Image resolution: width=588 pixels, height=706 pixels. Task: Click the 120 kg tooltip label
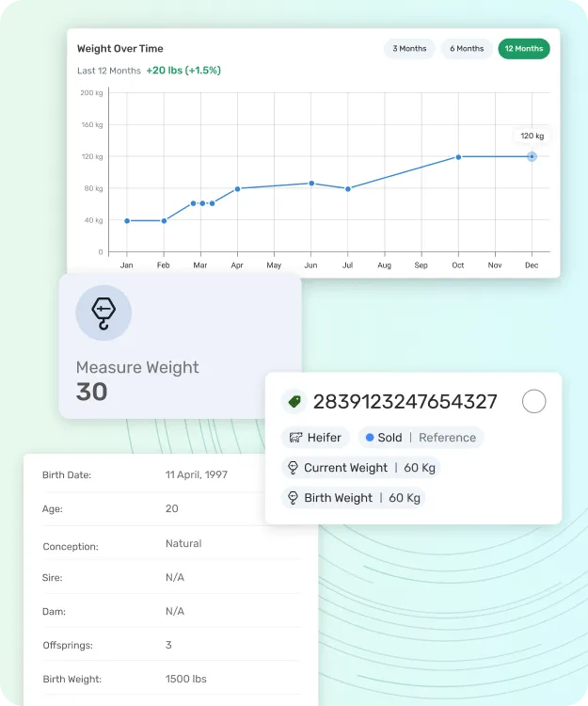coord(532,136)
